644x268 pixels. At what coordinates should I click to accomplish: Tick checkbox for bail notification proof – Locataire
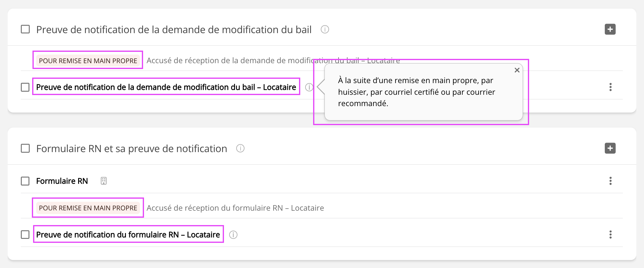tap(25, 87)
